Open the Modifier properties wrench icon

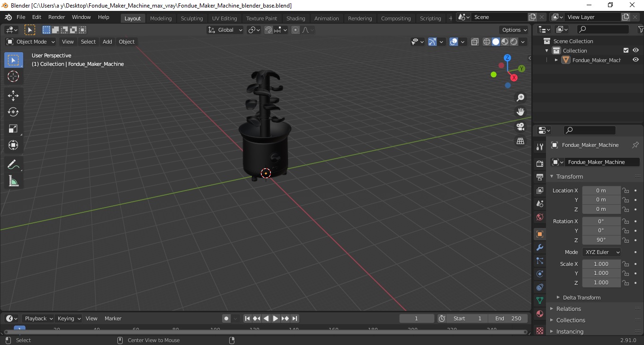tap(539, 247)
